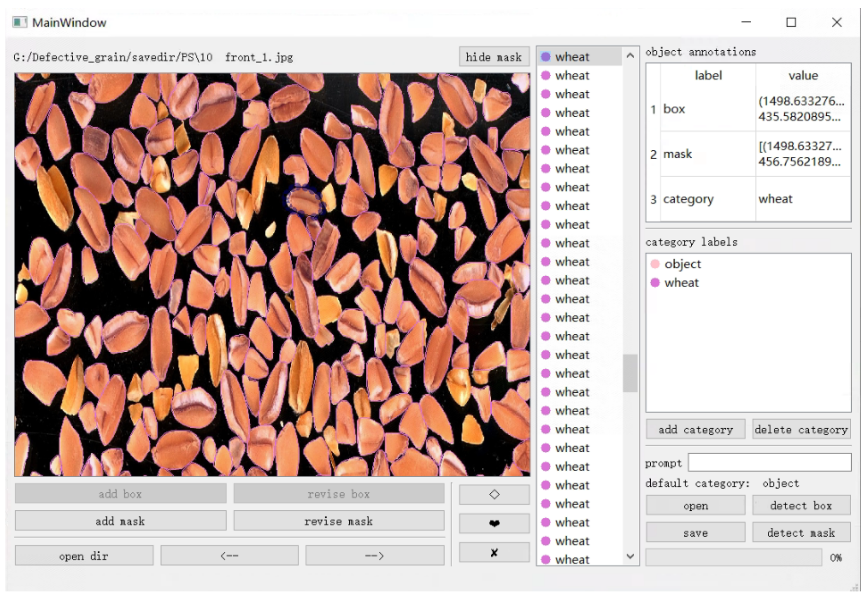Click the detect mask button
The image size is (868, 599).
[802, 532]
